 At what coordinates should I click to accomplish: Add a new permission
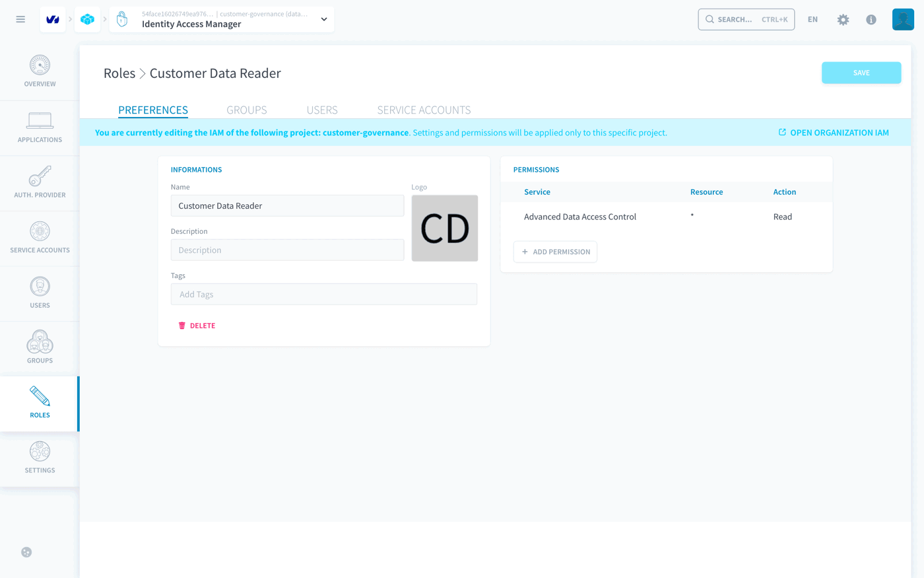555,252
